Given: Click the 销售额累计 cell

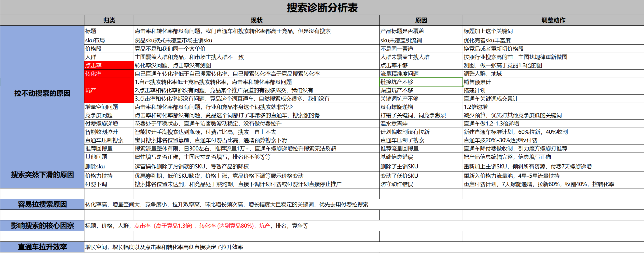Looking at the screenshot, I should pos(553,82).
